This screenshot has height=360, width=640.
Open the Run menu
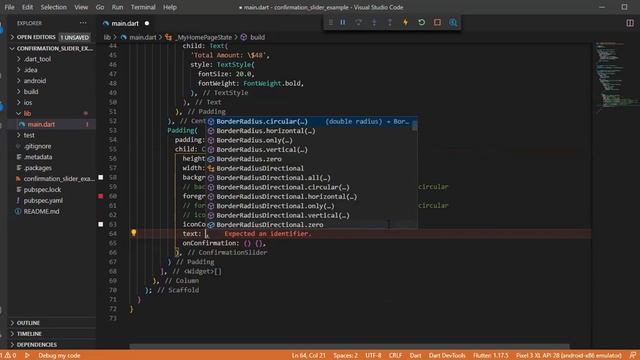click(117, 7)
